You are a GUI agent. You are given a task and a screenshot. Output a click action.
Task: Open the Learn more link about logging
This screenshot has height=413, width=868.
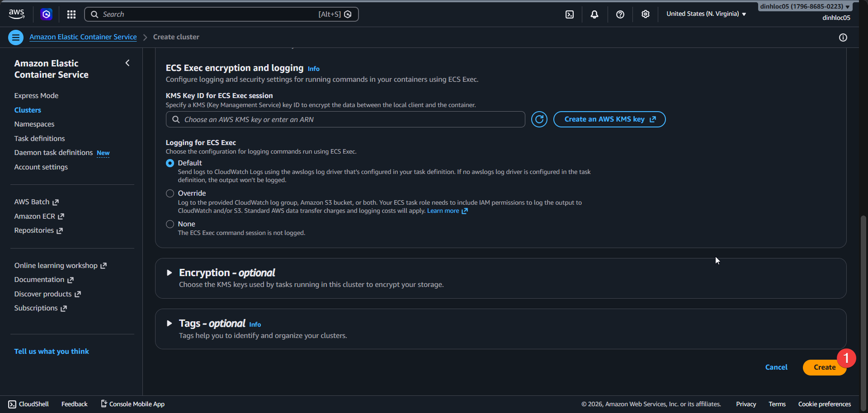tap(443, 211)
